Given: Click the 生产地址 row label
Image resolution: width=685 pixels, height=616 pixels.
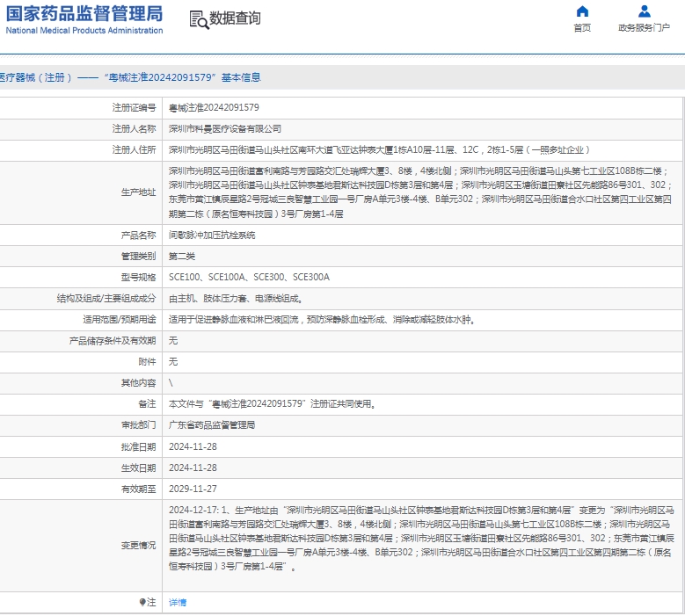Looking at the screenshot, I should click(138, 192).
